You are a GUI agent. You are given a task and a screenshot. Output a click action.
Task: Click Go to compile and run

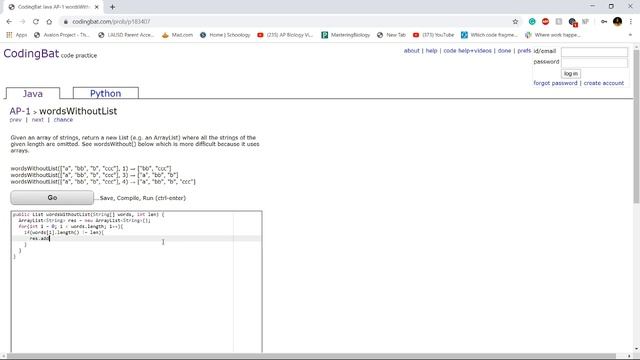(x=52, y=198)
